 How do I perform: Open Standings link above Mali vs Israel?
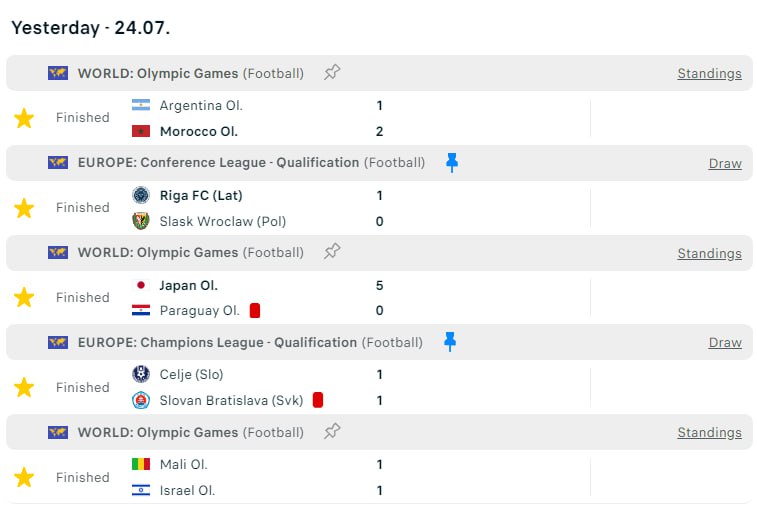pyautogui.click(x=709, y=432)
